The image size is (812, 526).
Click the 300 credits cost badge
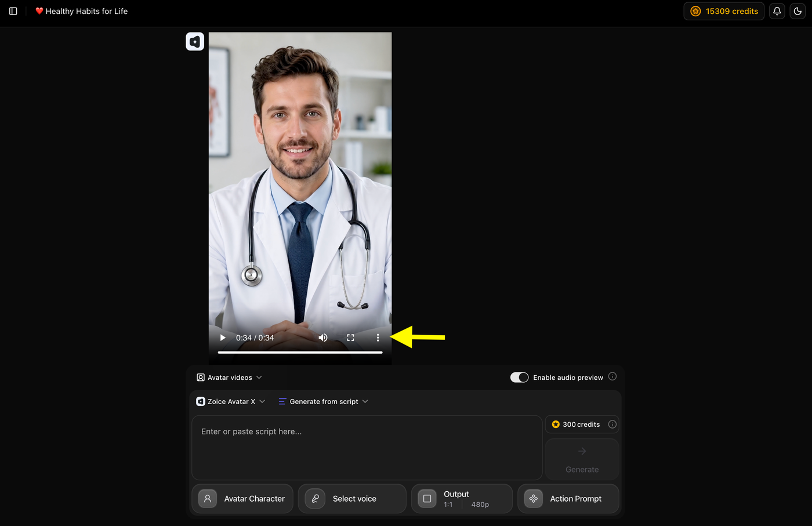pyautogui.click(x=582, y=425)
